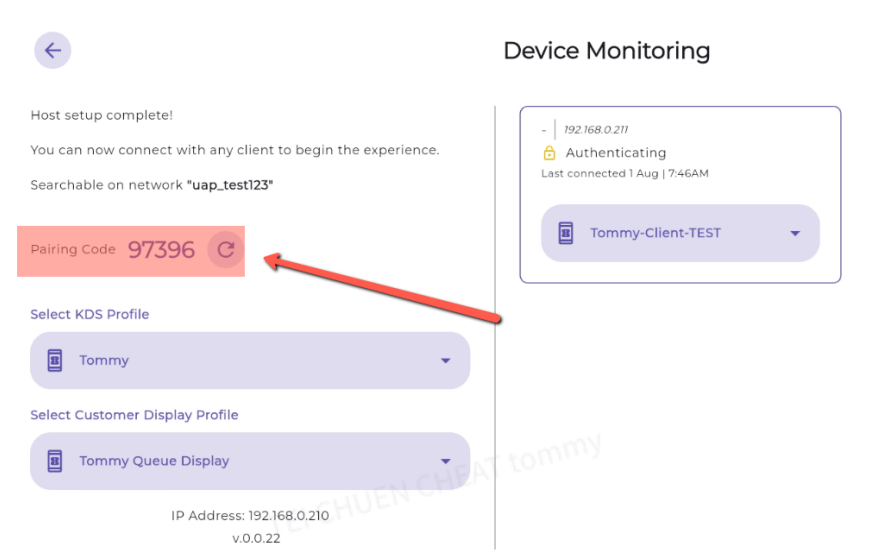Click the Host setup complete message
The image size is (891, 554).
(x=102, y=115)
